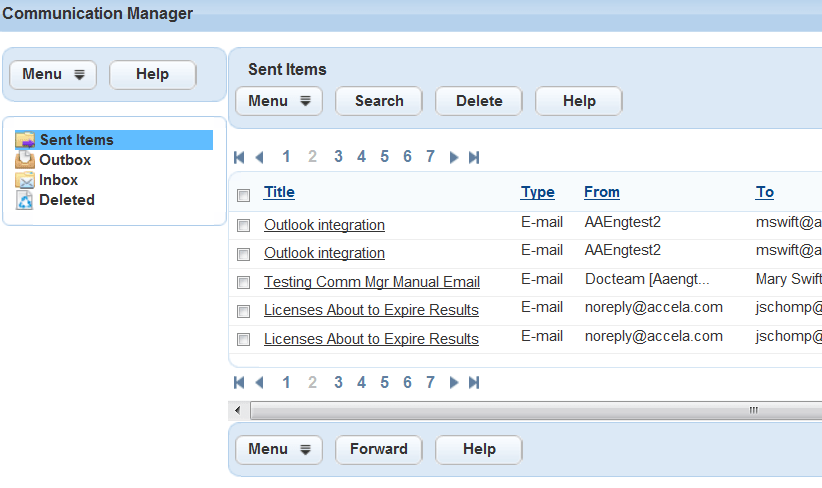Open the bottom Menu dropdown near Forward
The width and height of the screenshot is (822, 488).
pyautogui.click(x=279, y=450)
